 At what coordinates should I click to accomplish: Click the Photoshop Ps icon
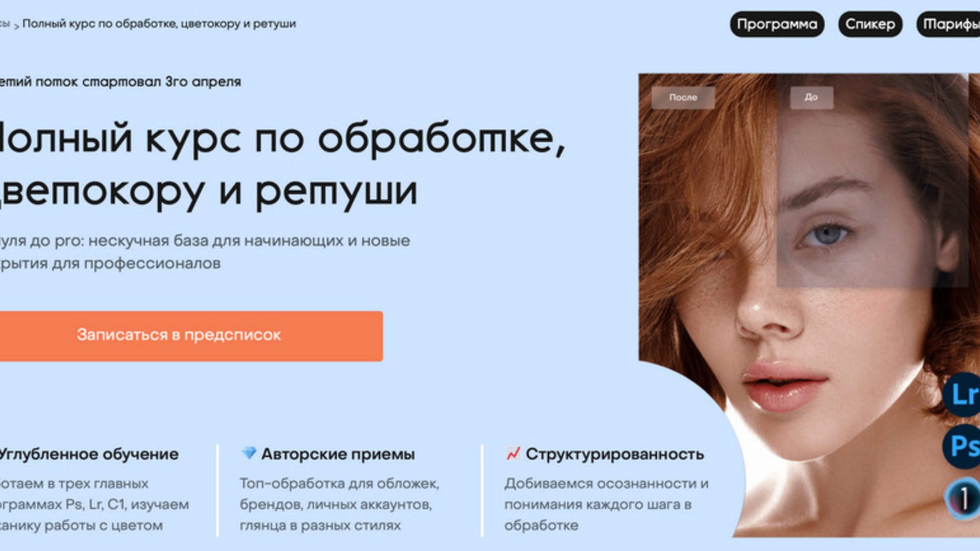tap(962, 446)
